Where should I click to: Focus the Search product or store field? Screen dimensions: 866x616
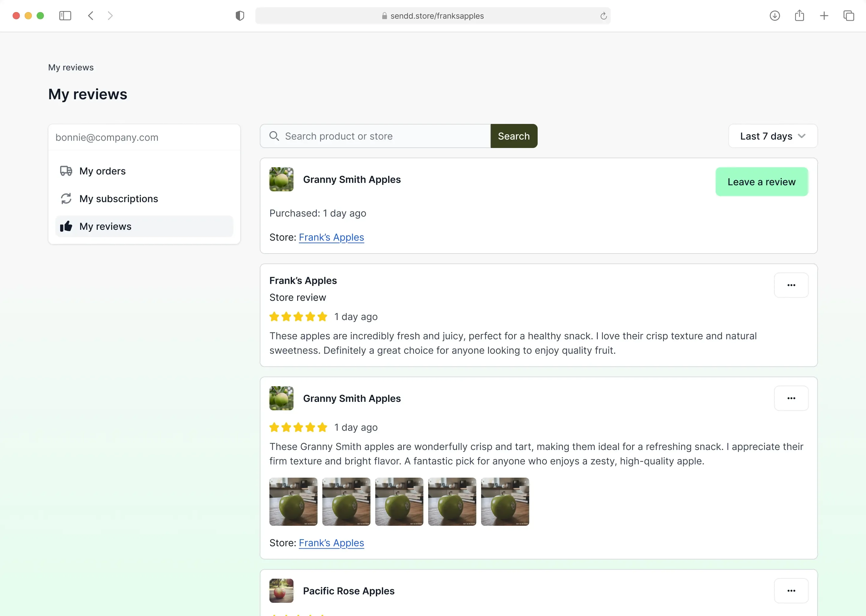[375, 136]
